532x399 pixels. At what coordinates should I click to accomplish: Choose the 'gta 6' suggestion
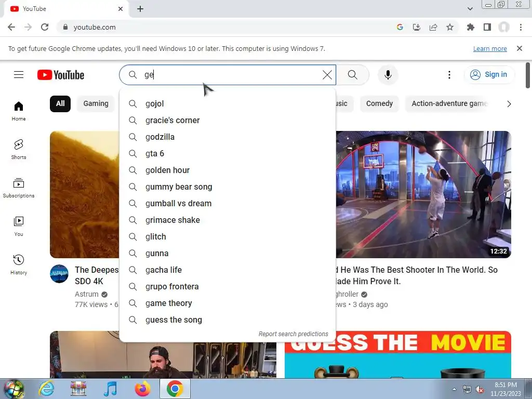pyautogui.click(x=228, y=153)
